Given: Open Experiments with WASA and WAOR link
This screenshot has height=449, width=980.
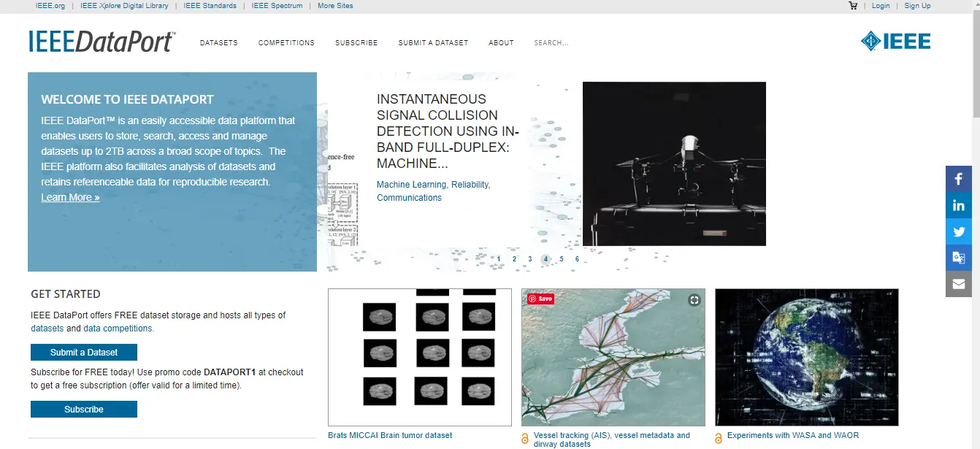Looking at the screenshot, I should coord(793,435).
